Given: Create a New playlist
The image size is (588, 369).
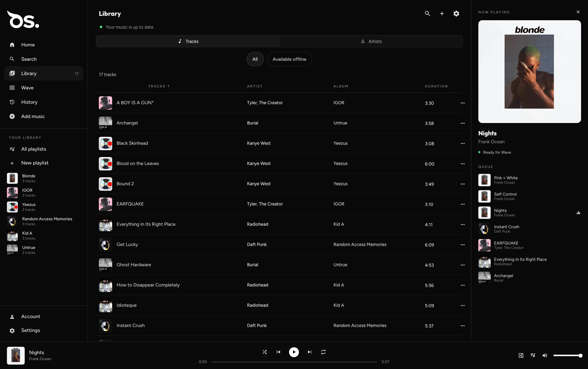Looking at the screenshot, I should click(44, 163).
